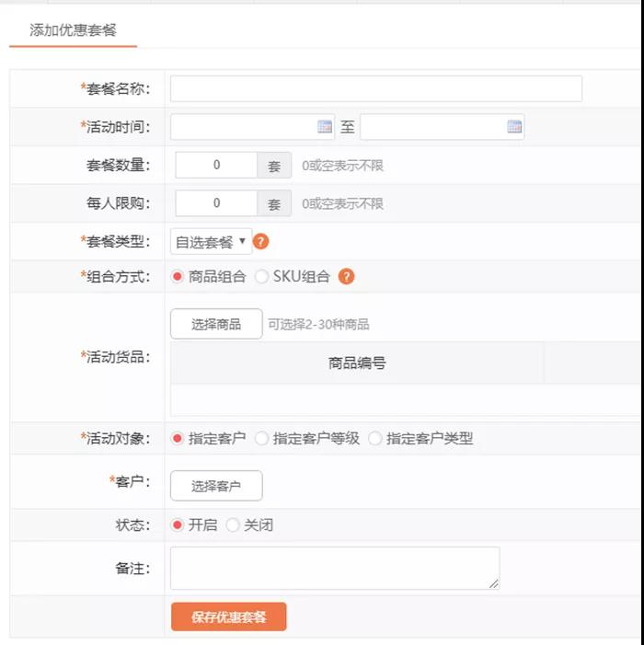Open the start date calendar picker icon

pyautogui.click(x=325, y=127)
